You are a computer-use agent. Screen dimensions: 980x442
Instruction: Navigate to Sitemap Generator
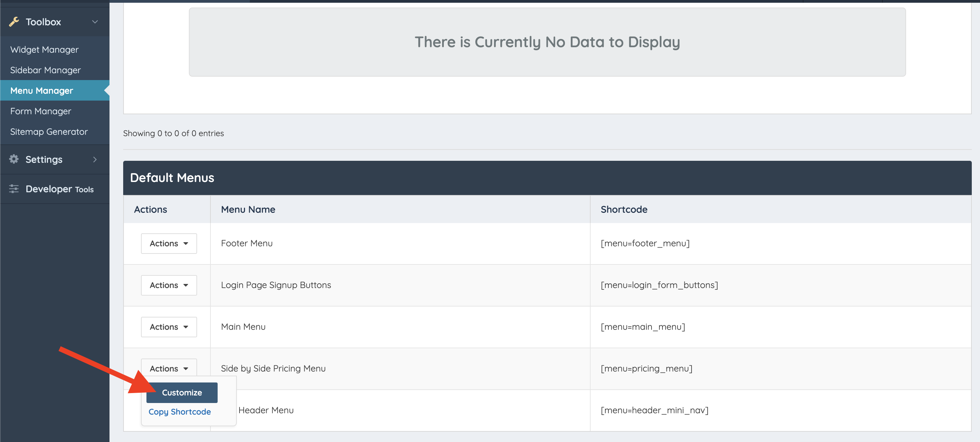49,132
